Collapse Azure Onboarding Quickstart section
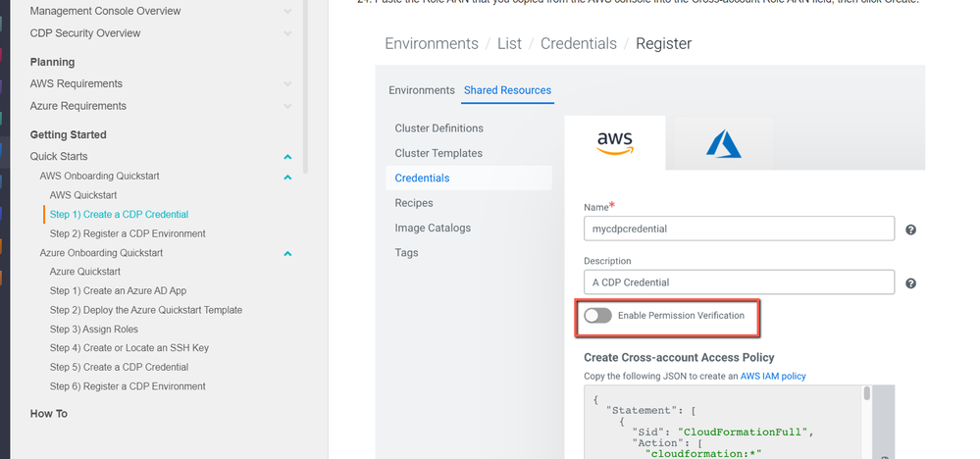 [x=287, y=254]
